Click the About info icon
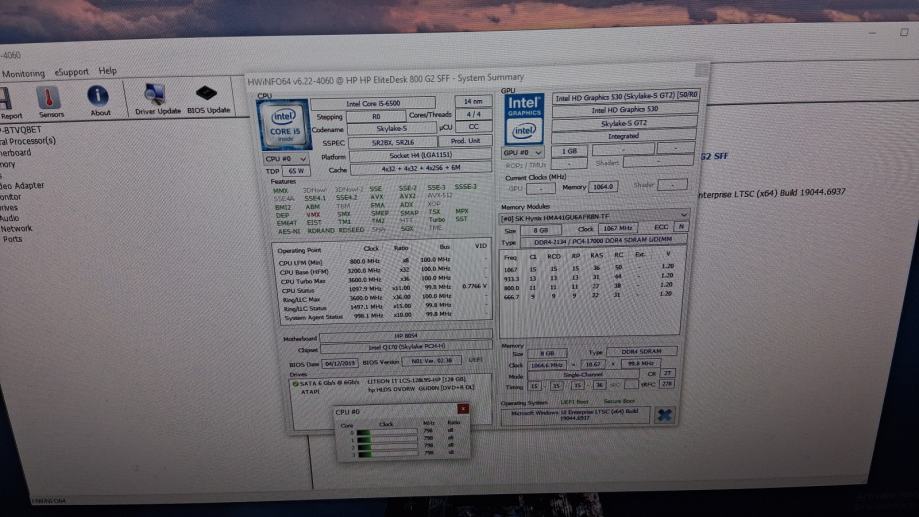The height and width of the screenshot is (517, 919). pos(98,100)
